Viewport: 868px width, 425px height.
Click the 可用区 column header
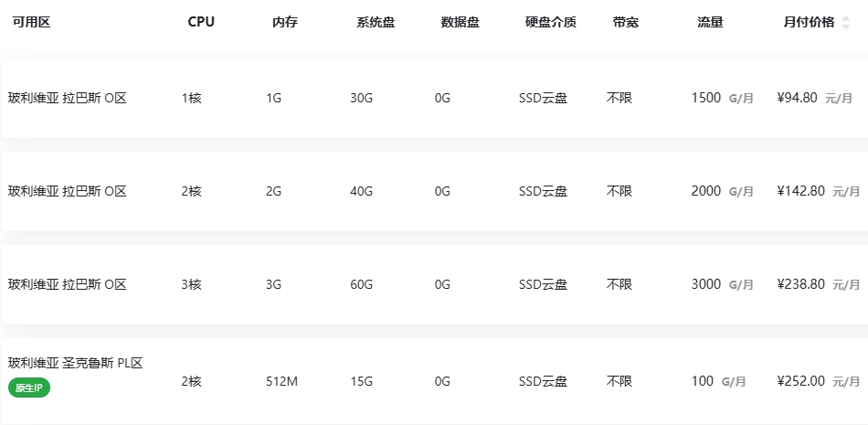click(x=32, y=22)
